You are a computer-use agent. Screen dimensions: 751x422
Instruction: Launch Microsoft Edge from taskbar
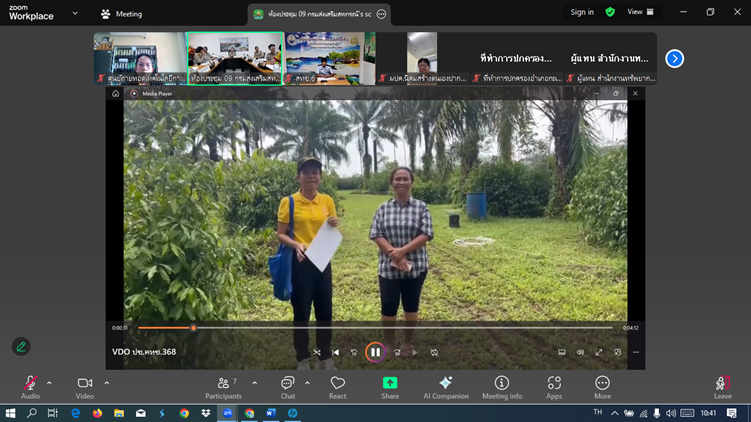tap(75, 413)
